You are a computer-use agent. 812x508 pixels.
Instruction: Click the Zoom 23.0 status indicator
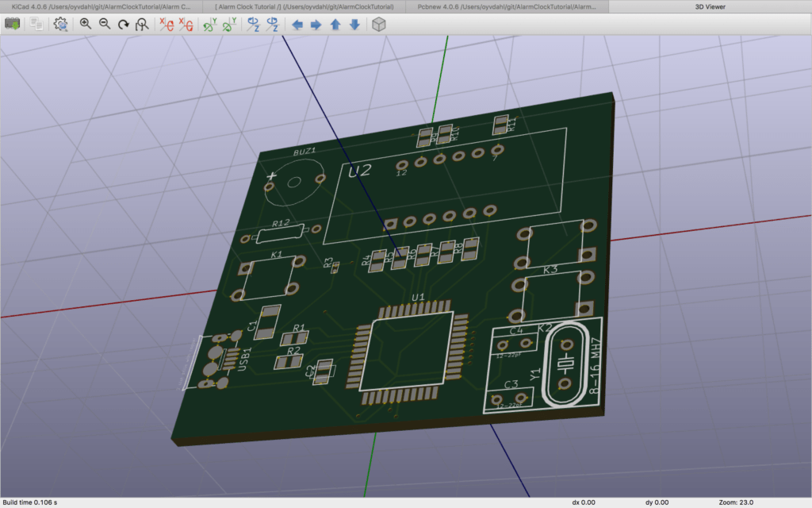tap(737, 502)
